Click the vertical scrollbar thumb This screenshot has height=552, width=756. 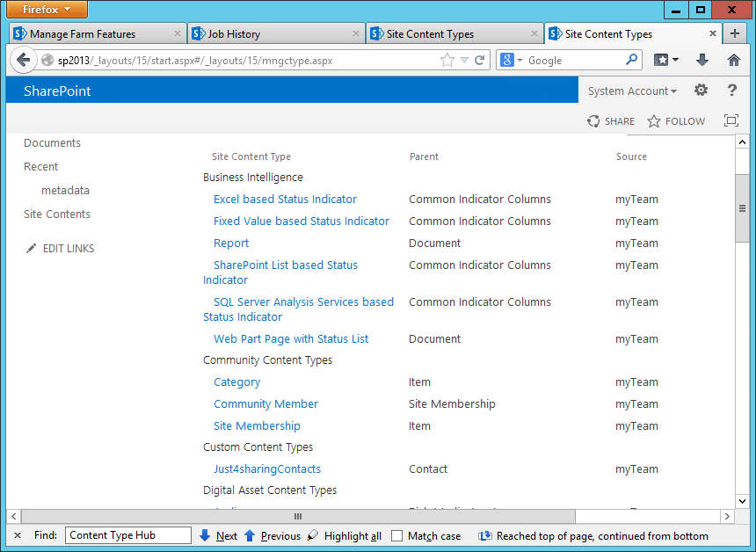742,208
